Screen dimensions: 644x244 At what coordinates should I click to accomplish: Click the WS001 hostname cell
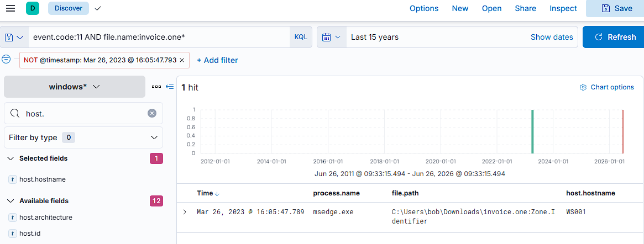(x=575, y=212)
